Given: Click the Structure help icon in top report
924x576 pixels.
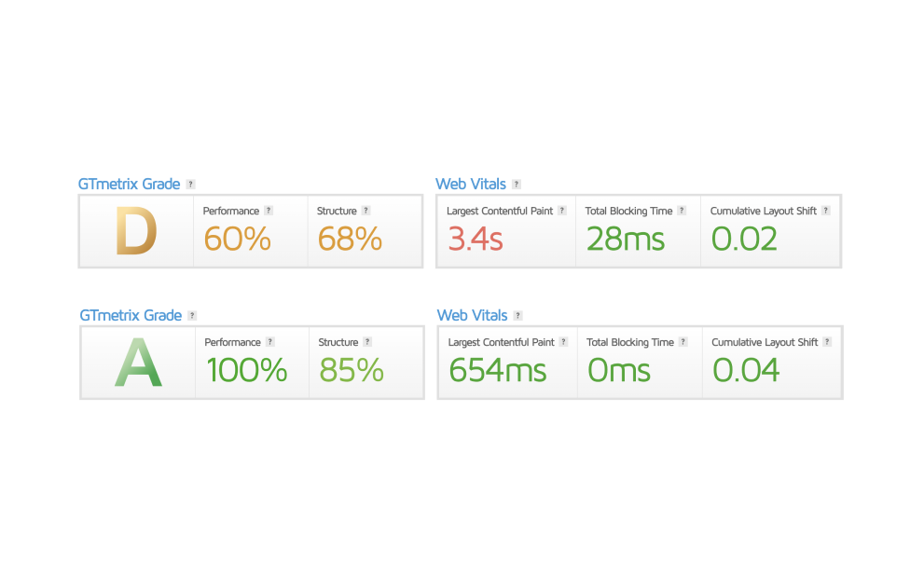Looking at the screenshot, I should pos(365,211).
